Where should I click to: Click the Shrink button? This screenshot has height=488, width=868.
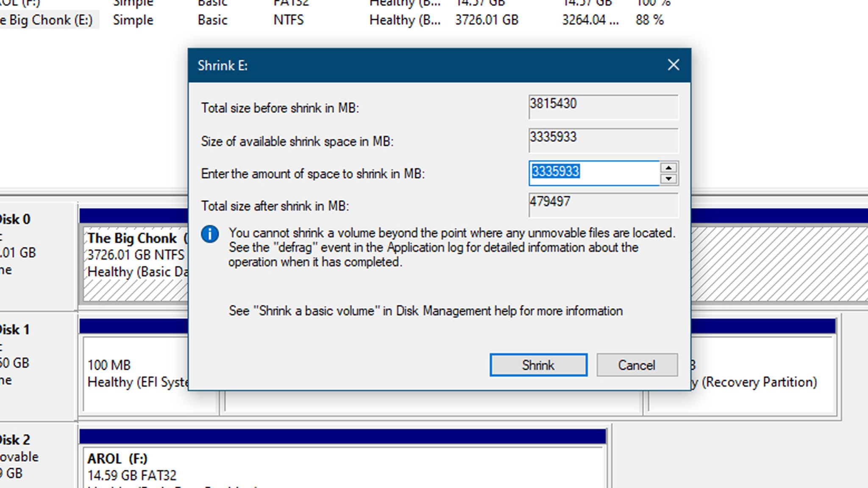[538, 365]
